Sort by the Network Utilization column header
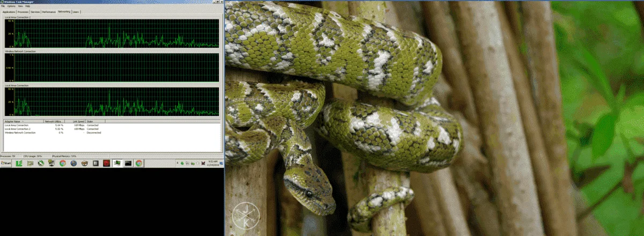The width and height of the screenshot is (644, 236). point(54,122)
